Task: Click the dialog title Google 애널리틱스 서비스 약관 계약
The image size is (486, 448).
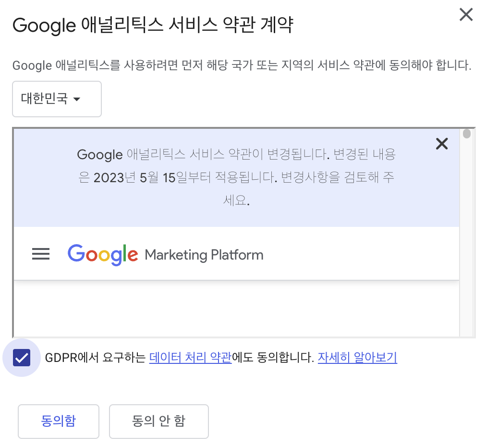Action: [x=153, y=25]
